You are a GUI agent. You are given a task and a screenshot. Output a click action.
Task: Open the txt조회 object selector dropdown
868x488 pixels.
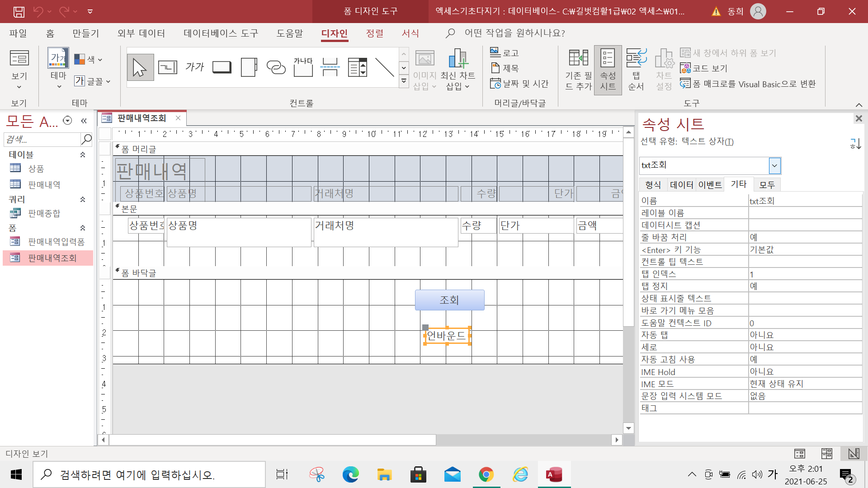point(774,166)
